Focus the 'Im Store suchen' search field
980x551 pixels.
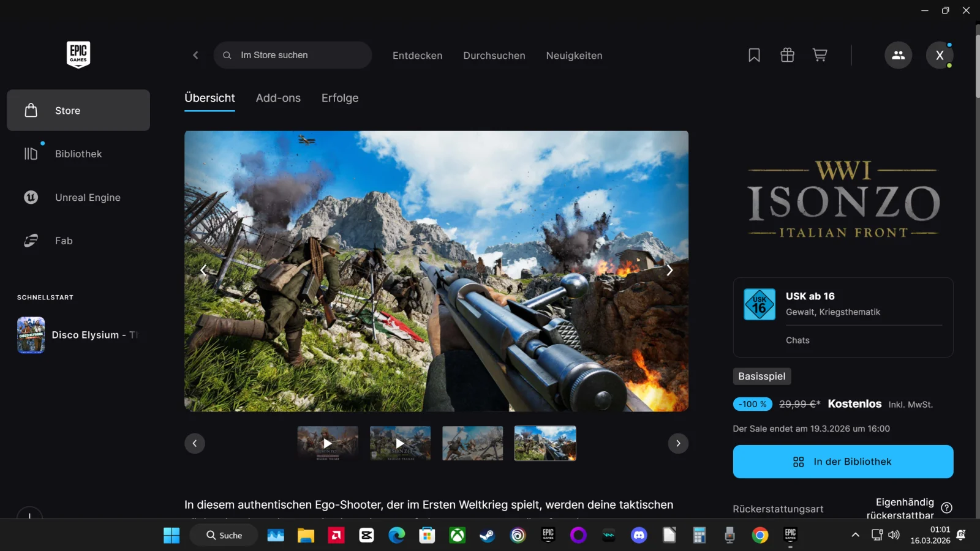293,55
